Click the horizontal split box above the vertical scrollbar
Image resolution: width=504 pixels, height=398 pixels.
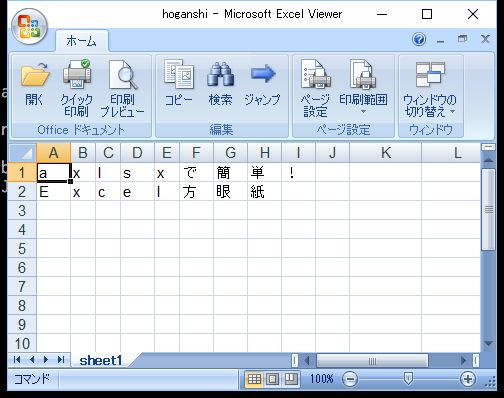click(x=488, y=147)
